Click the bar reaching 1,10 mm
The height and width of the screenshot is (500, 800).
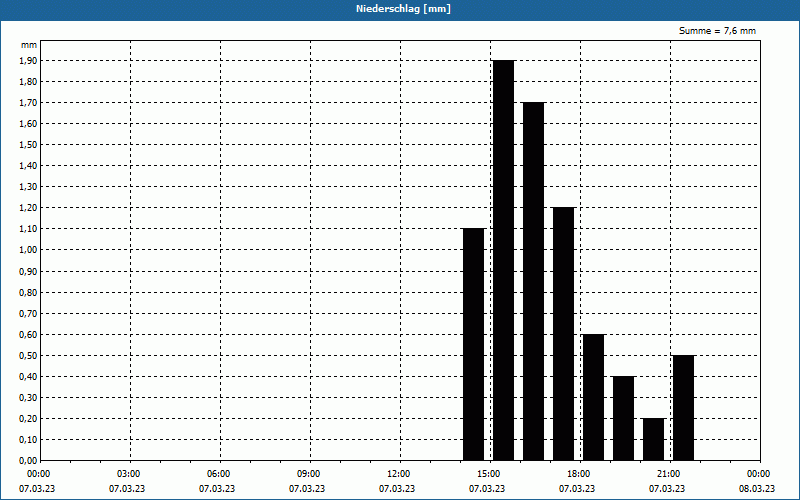[x=473, y=344]
